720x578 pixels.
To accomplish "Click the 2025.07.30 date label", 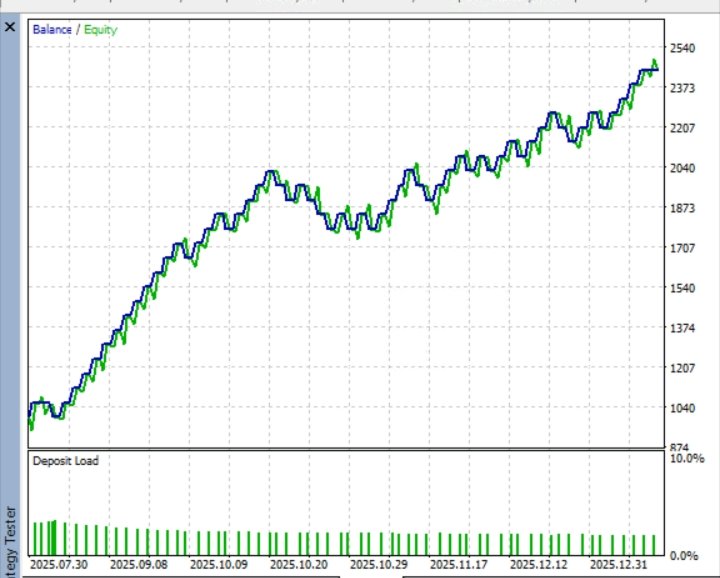I will point(58,564).
